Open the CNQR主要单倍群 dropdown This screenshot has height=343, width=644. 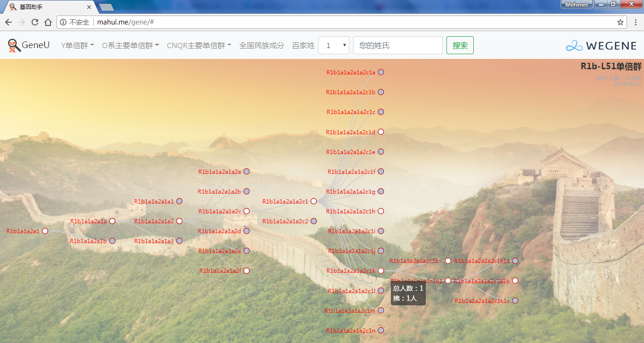199,45
